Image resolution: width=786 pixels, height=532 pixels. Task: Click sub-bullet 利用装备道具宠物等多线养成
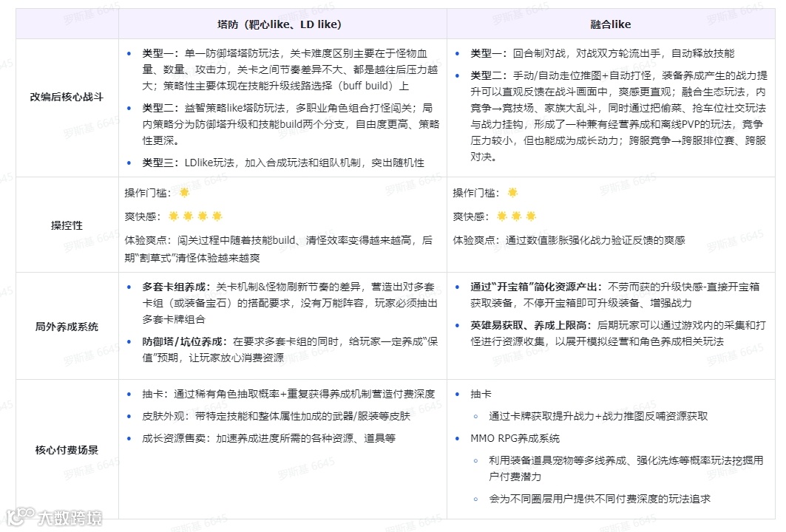click(626, 468)
